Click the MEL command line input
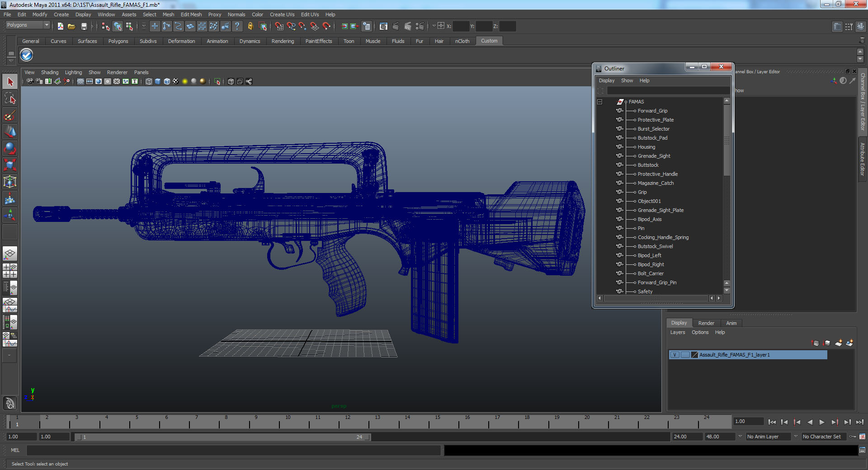This screenshot has height=470, width=868. pos(234,450)
